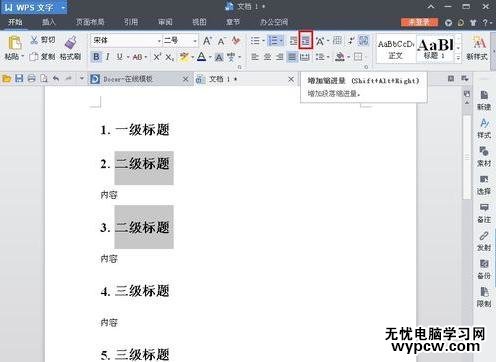Open the 新建 panel in right sidebar
This screenshot has width=496, height=362.
[x=484, y=100]
